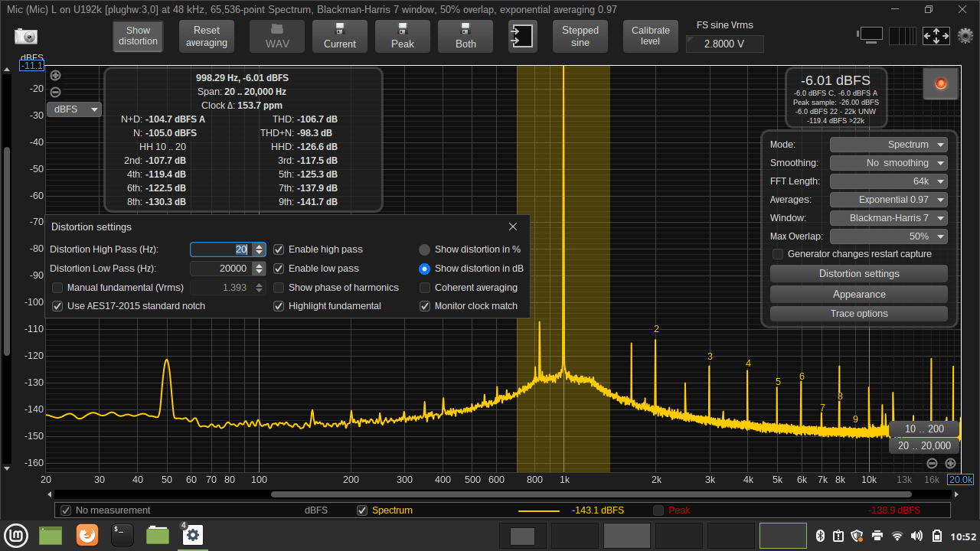The image size is (980, 551).
Task: Click the gear app icon in taskbar
Action: click(192, 535)
